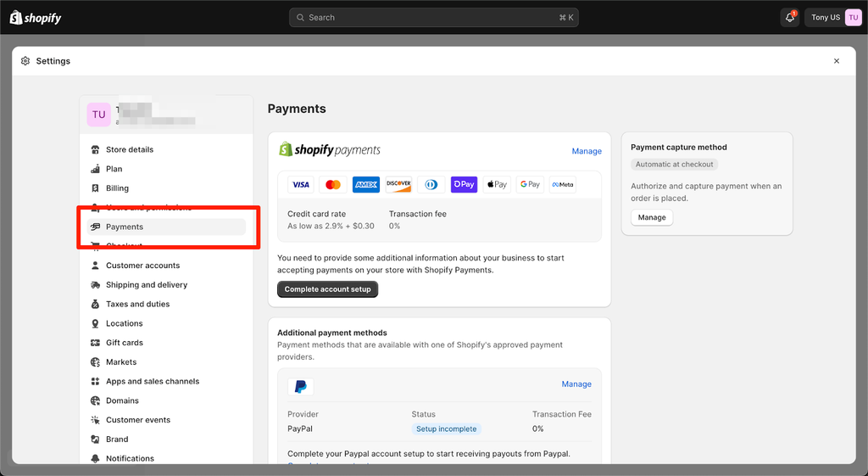Click the store profile TU avatar in sidebar
Image resolution: width=868 pixels, height=476 pixels.
coord(98,115)
